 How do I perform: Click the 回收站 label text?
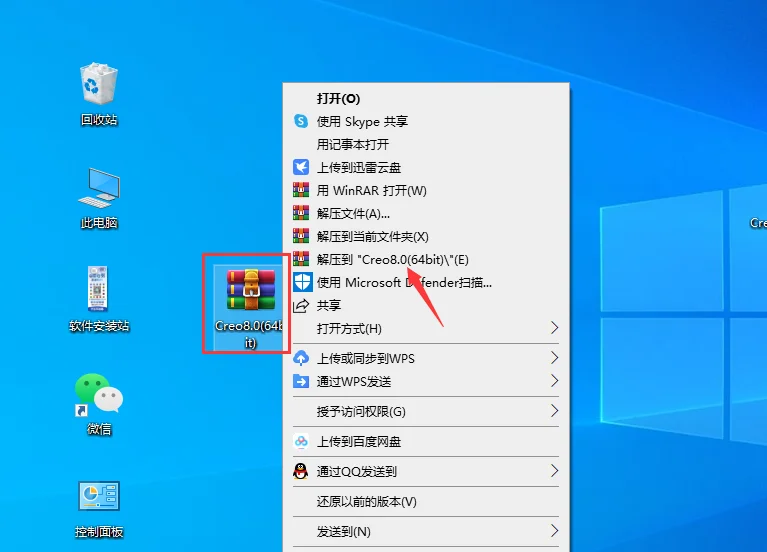(x=99, y=119)
